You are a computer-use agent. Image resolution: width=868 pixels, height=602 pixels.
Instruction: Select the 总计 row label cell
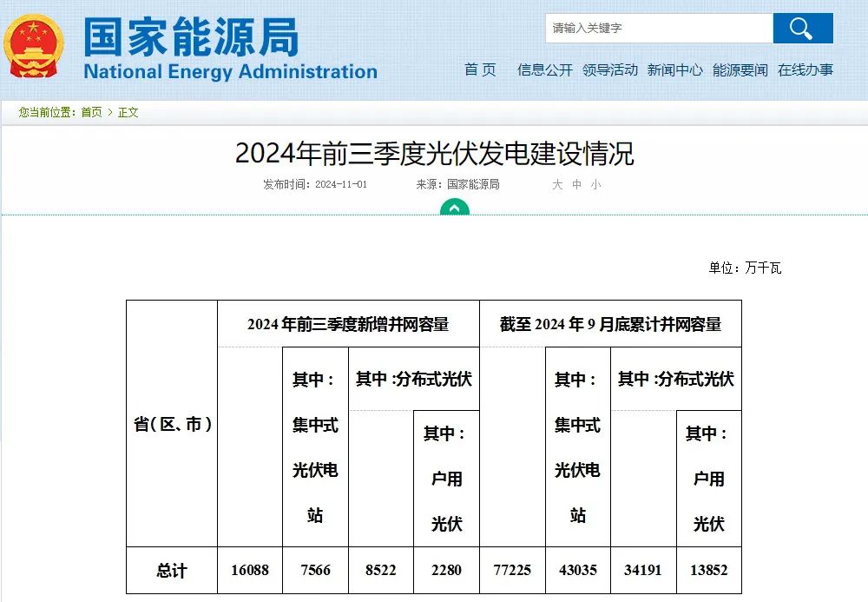pos(171,571)
